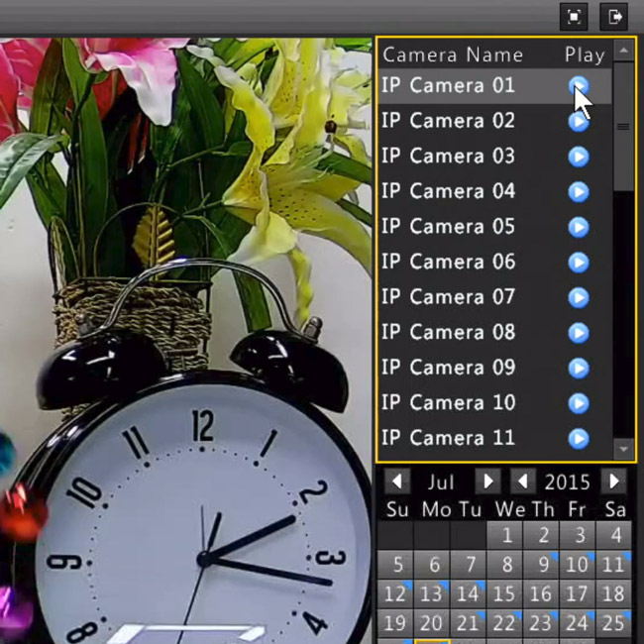
Task: Select the IP Camera 07 row label
Action: pos(448,297)
